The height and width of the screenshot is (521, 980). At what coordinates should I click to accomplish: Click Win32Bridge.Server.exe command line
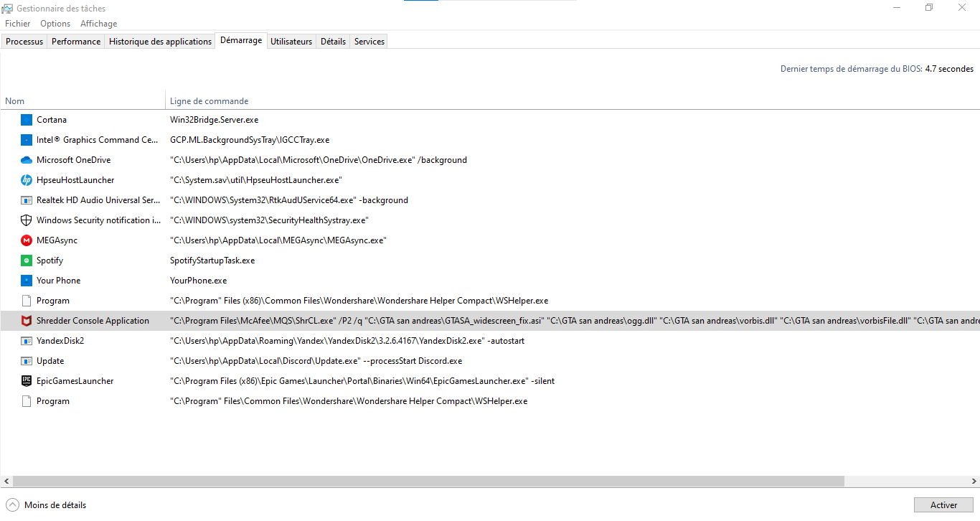[x=214, y=120]
